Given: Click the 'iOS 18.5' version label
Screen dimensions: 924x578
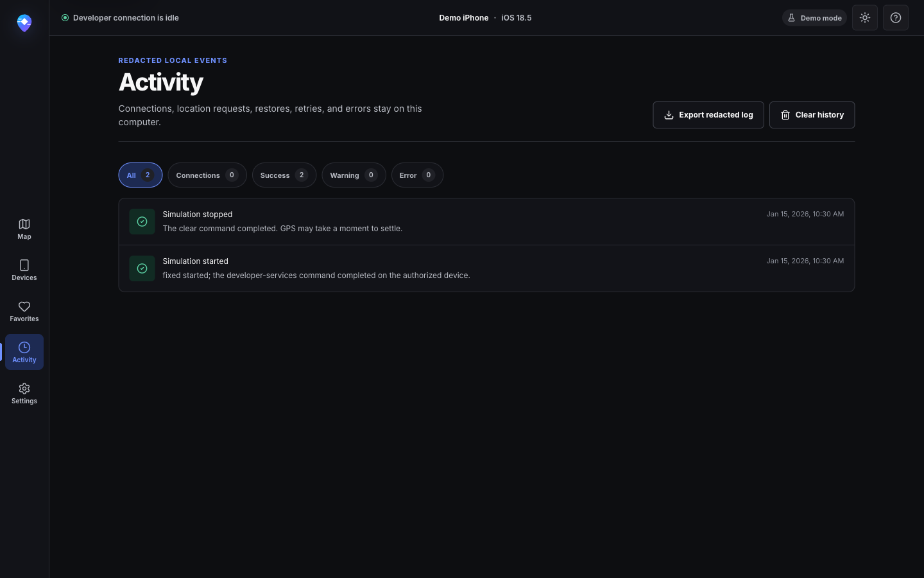Looking at the screenshot, I should tap(517, 18).
